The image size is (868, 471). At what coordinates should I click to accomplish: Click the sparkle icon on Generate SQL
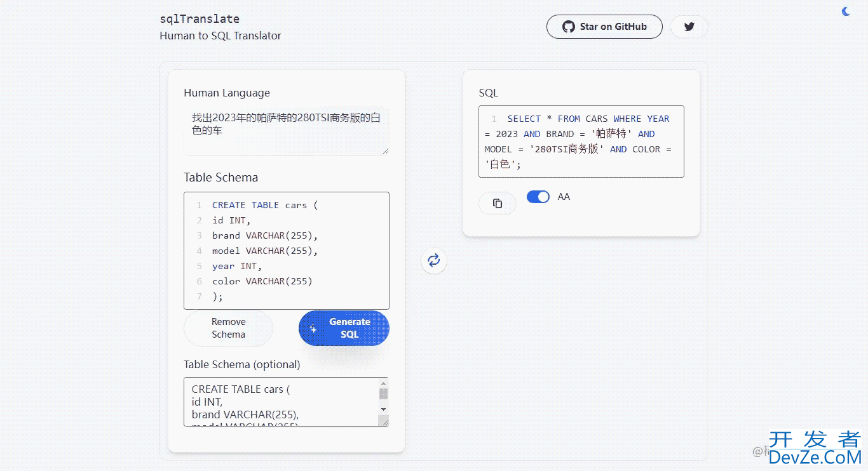pyautogui.click(x=313, y=328)
